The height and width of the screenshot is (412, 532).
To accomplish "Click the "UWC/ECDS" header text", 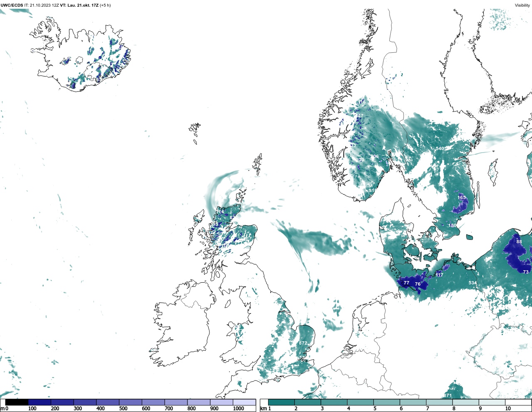I will tap(12, 5).
